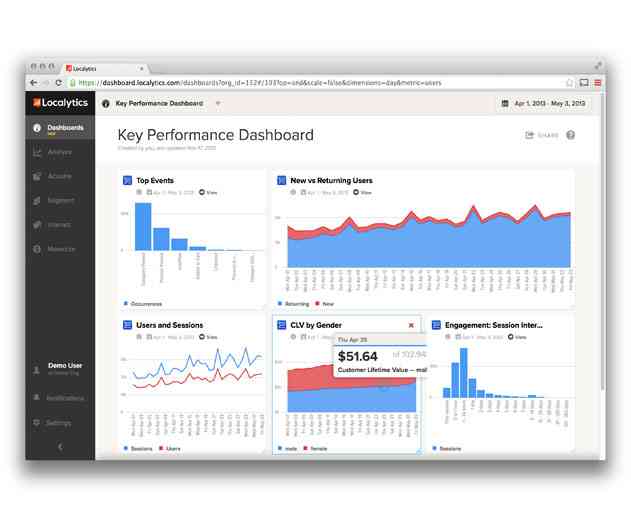Click Users and Sessions date range
Viewport: 631px width, 522px height.
[x=170, y=337]
